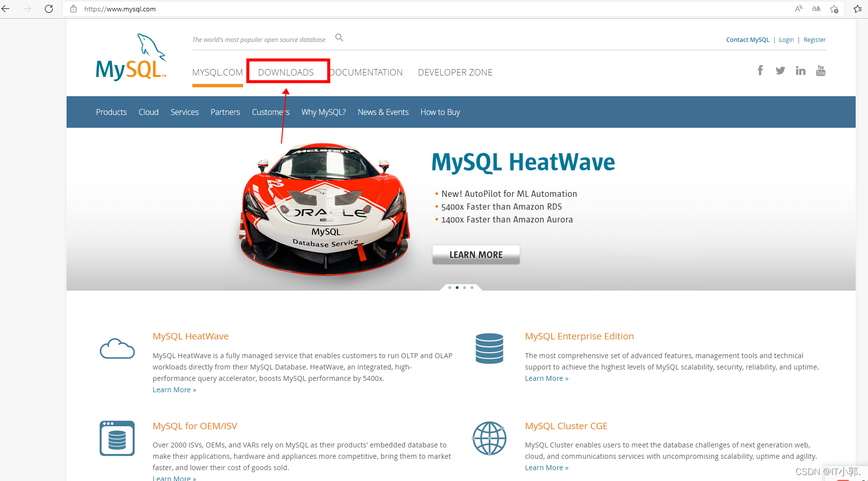868x481 pixels.
Task: Click the OEM/ISV embedded database icon
Action: 117,438
